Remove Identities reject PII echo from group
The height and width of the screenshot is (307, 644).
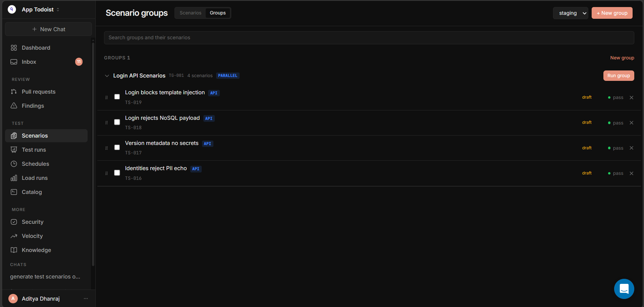pyautogui.click(x=632, y=173)
